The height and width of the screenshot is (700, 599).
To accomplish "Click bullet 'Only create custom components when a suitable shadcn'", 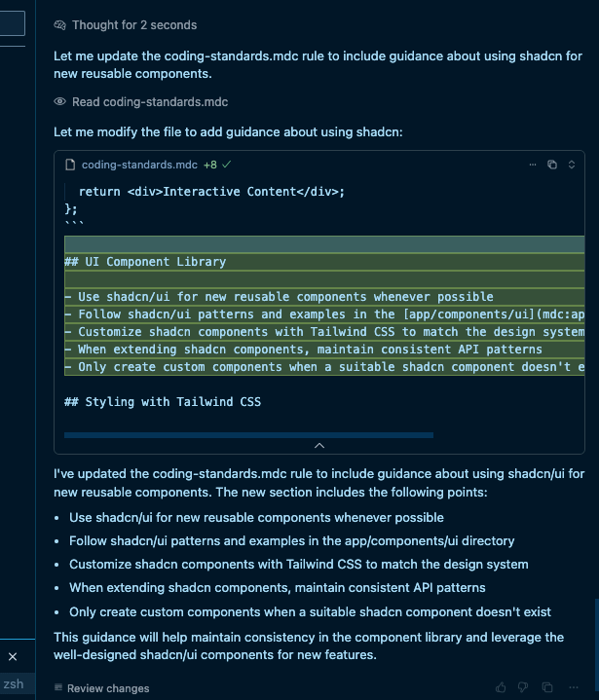I will click(310, 611).
